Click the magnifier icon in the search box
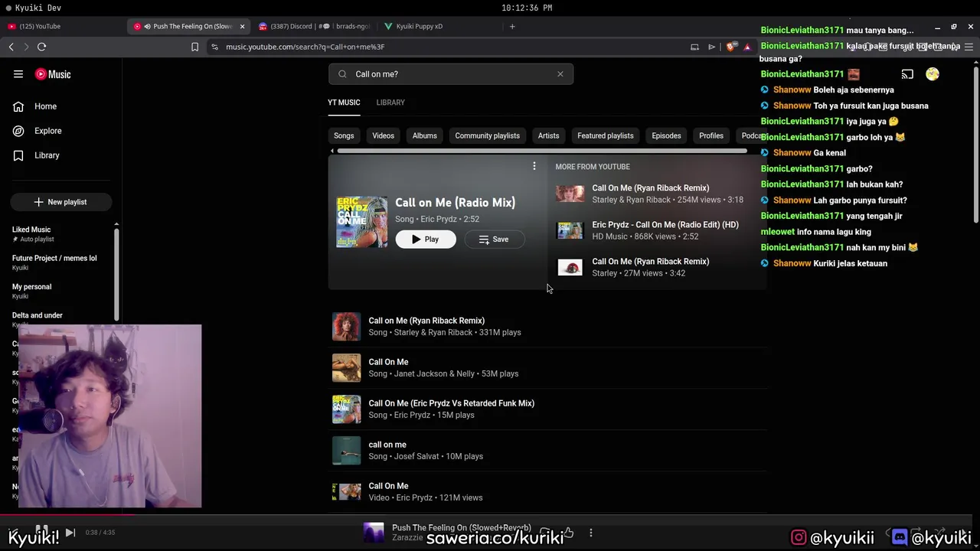980x551 pixels. (342, 74)
